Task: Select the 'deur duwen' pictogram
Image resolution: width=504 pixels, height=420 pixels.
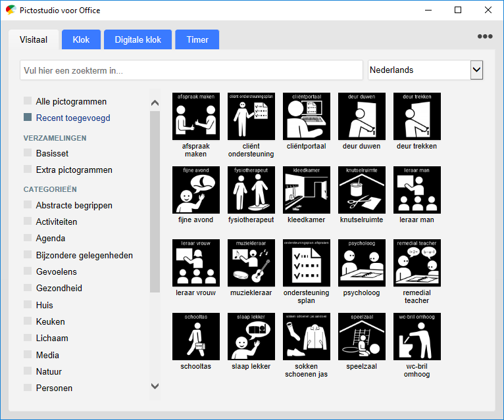Action: pos(362,116)
